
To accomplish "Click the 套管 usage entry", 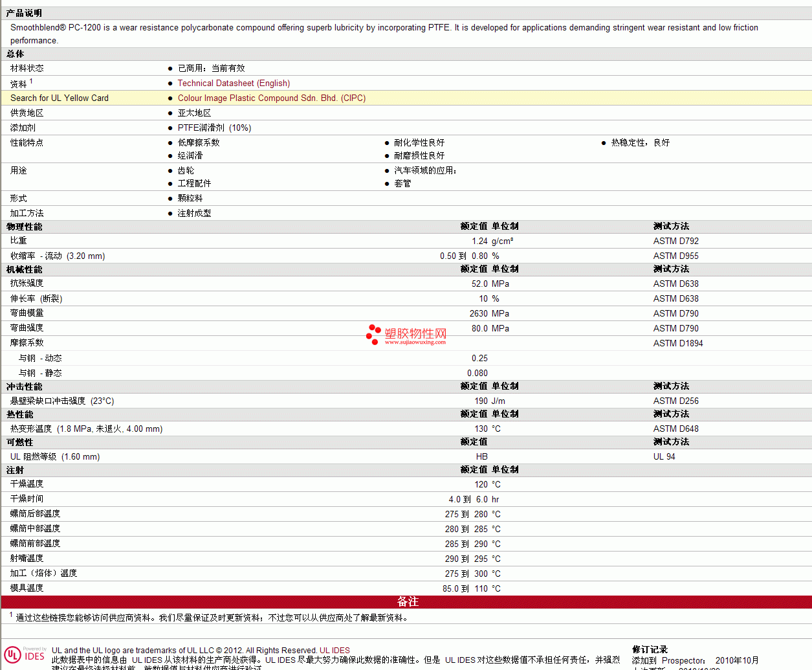I will (x=402, y=183).
